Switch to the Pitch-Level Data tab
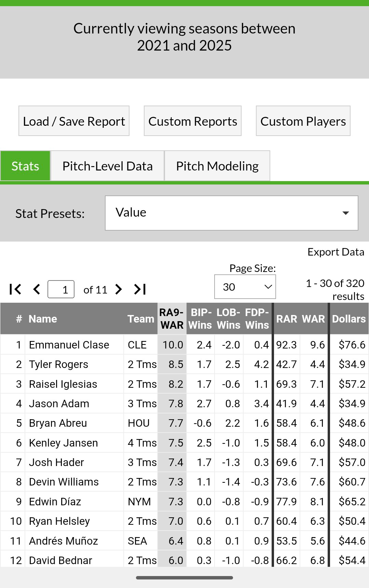The image size is (369, 588). pos(107,166)
